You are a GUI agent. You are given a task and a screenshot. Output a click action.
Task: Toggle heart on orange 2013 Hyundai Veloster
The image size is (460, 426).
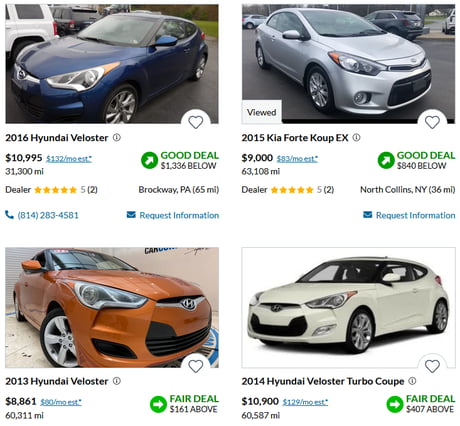196,366
